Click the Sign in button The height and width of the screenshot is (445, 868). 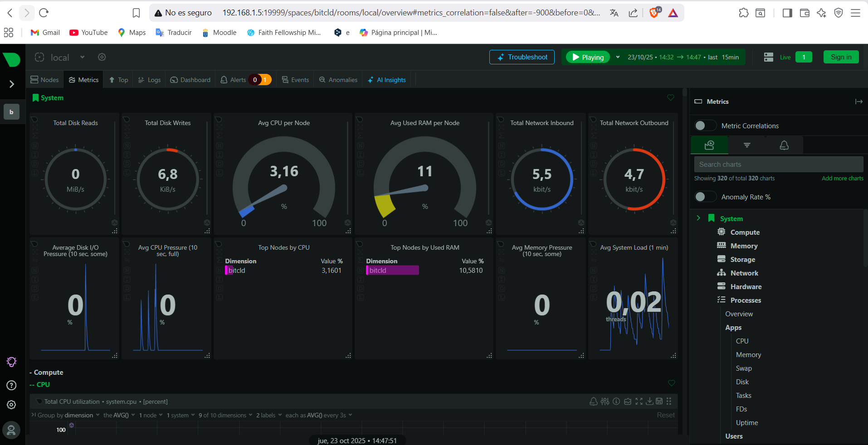point(840,57)
